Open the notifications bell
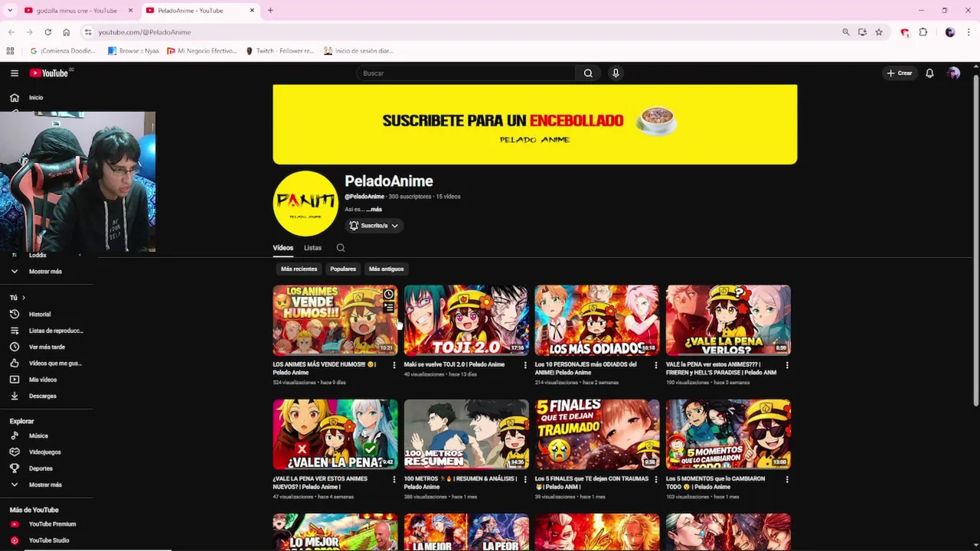Image resolution: width=980 pixels, height=551 pixels. 929,73
